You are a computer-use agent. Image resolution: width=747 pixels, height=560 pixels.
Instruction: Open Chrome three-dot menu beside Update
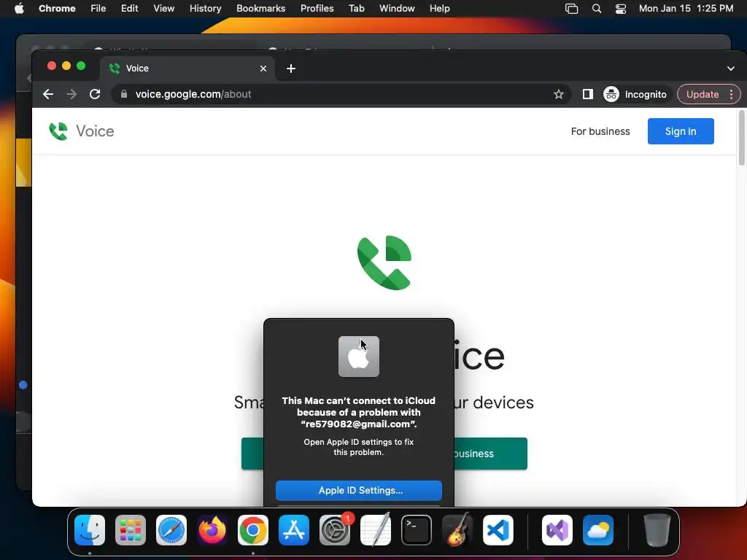point(731,94)
